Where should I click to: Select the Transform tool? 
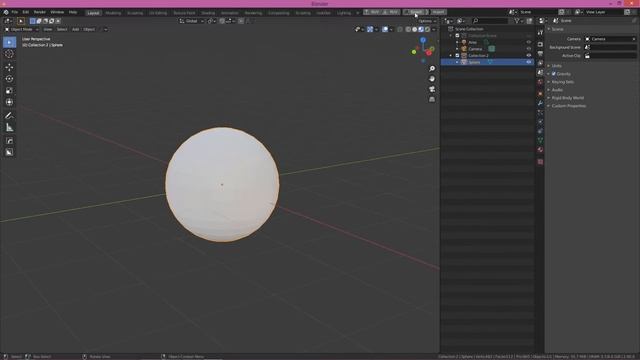coord(9,102)
